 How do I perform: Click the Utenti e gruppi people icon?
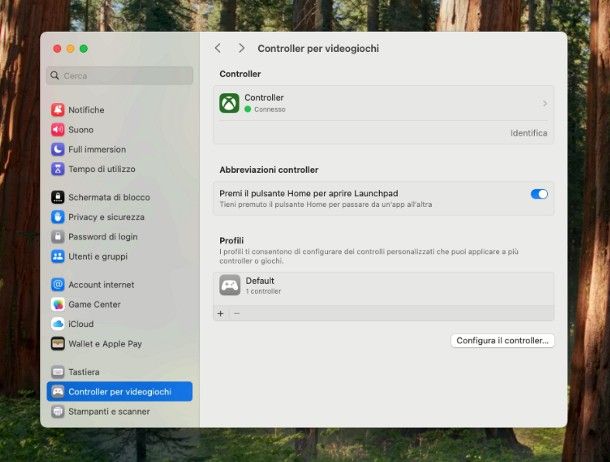coord(58,256)
